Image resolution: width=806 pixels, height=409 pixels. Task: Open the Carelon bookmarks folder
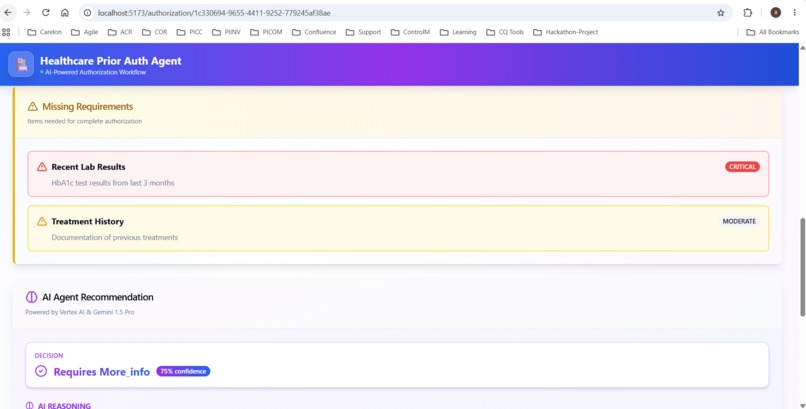[x=44, y=32]
